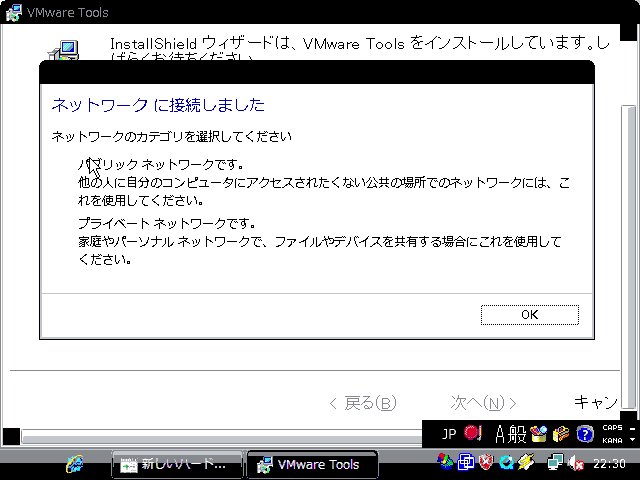The image size is (640, 480).
Task: Open Internet Explorer from quick launch
Action: point(74,464)
